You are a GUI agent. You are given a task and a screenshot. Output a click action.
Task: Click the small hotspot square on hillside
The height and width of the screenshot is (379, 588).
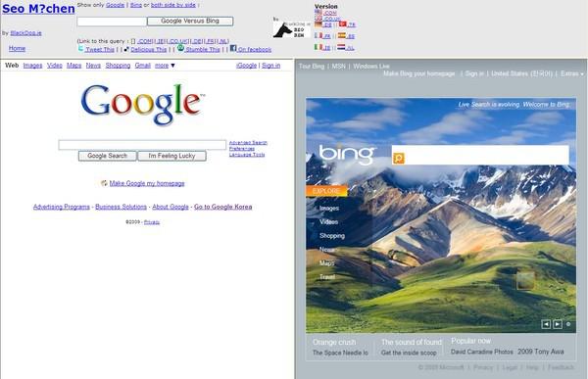click(525, 281)
